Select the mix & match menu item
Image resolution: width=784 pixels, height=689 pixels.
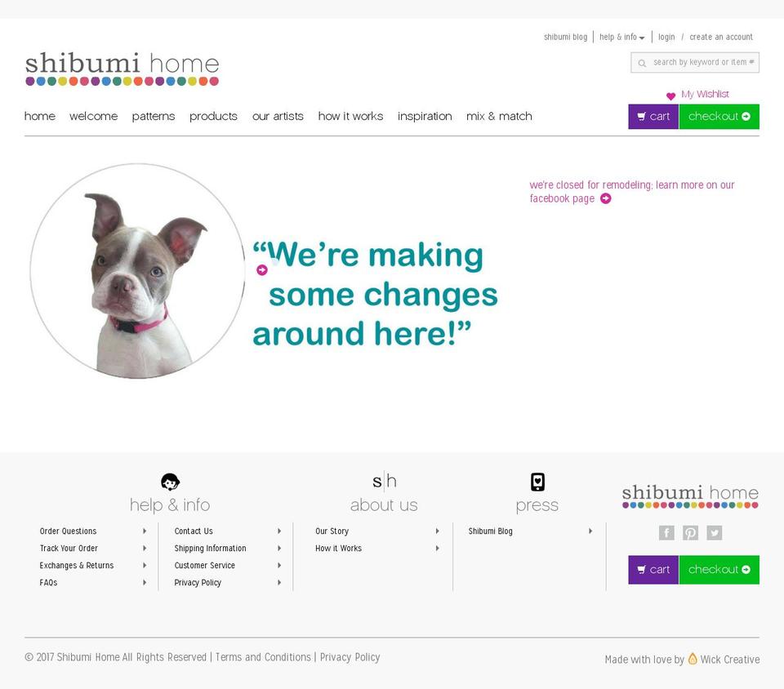(x=499, y=117)
